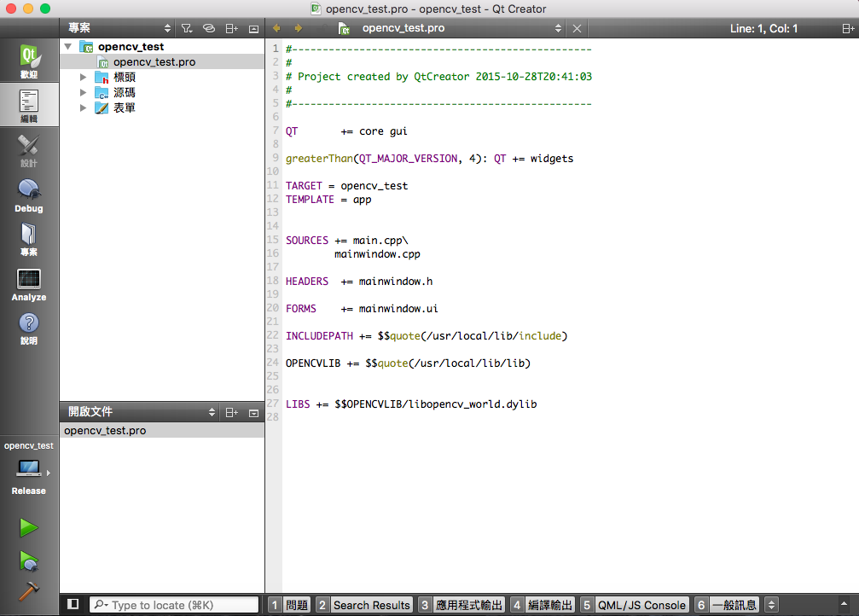Go back in editor navigation history

[276, 28]
